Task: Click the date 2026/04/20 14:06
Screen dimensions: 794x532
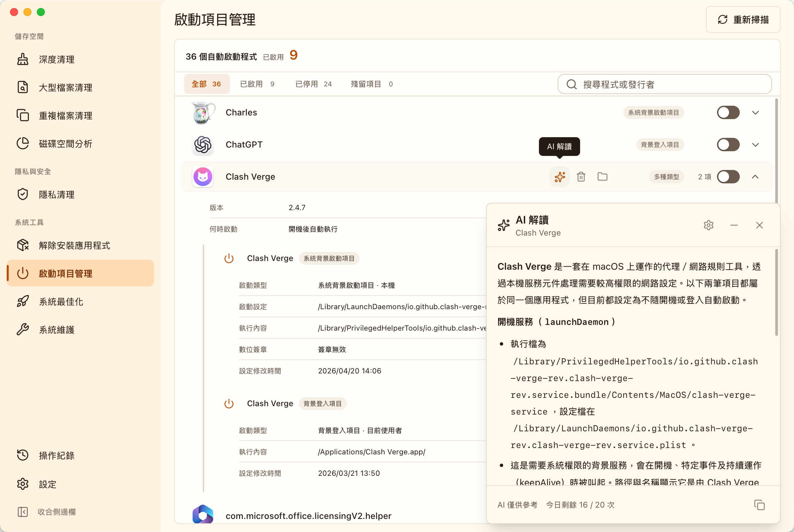Action: click(x=350, y=371)
